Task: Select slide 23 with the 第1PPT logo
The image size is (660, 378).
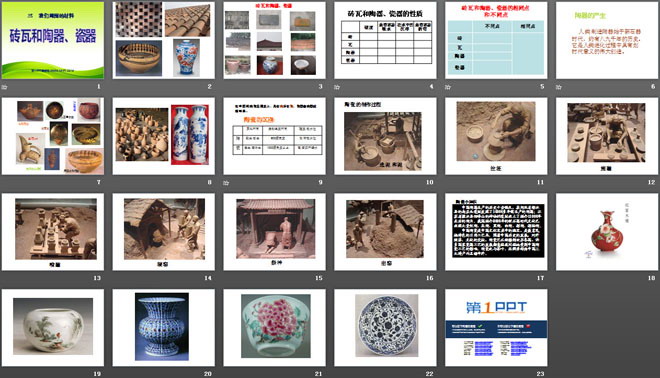Action: coord(496,327)
